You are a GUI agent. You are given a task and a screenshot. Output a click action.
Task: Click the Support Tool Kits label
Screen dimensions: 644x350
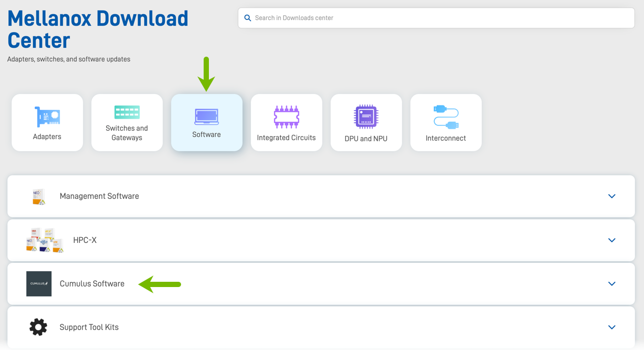pos(89,327)
